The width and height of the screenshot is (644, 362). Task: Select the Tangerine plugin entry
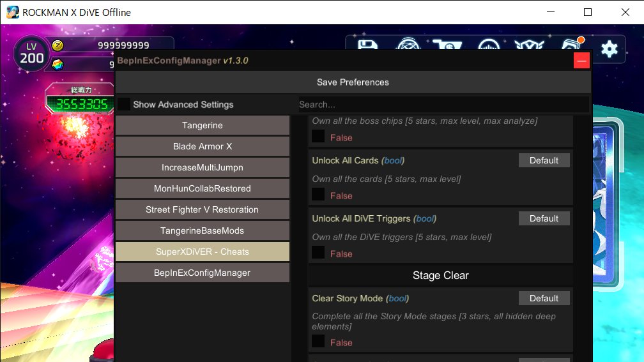coord(203,125)
